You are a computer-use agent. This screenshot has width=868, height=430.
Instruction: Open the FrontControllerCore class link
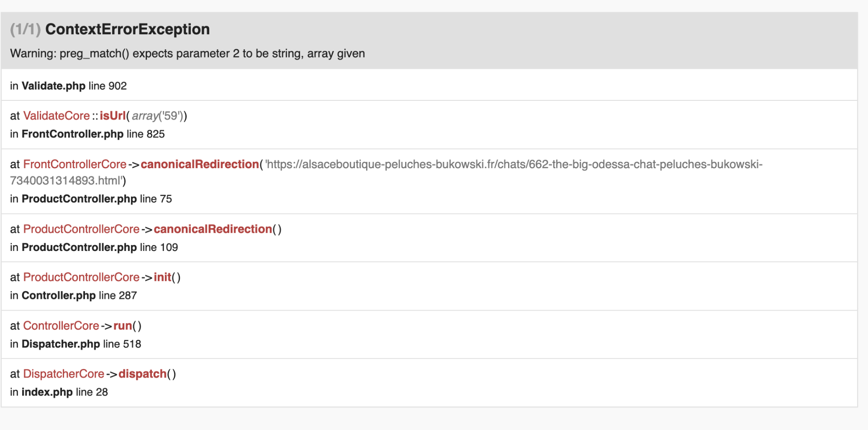click(75, 164)
